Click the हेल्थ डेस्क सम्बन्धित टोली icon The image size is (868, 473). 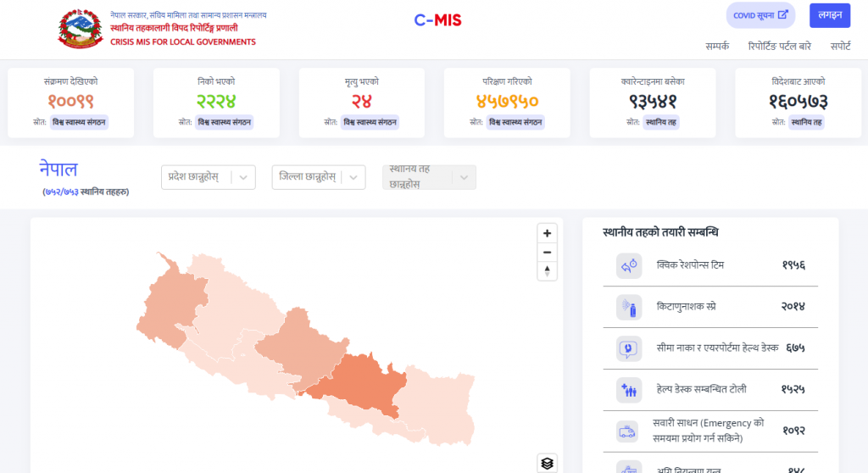tap(629, 389)
